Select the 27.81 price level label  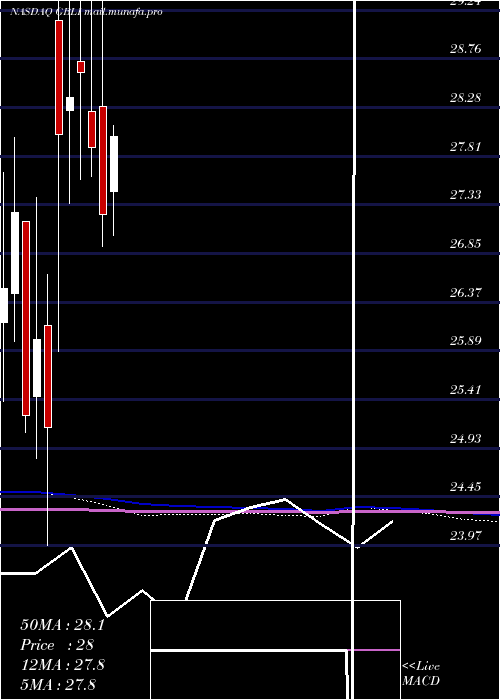click(466, 146)
